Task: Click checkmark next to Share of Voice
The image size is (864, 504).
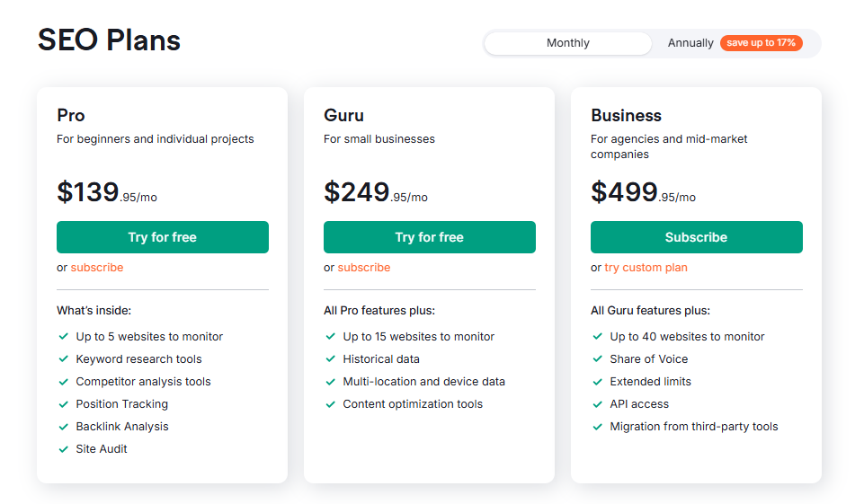Action: click(x=598, y=359)
